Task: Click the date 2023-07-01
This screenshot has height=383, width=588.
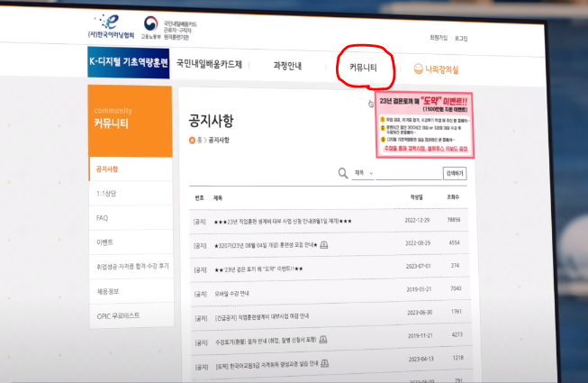Action: pyautogui.click(x=418, y=266)
